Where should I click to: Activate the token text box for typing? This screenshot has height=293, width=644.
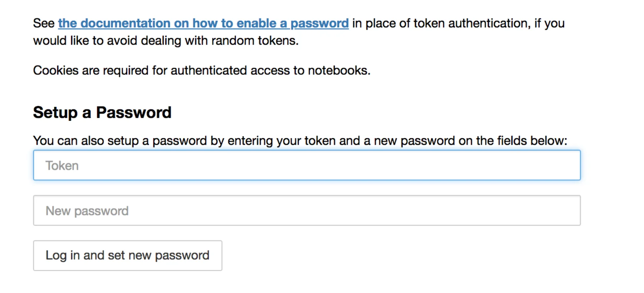[306, 165]
